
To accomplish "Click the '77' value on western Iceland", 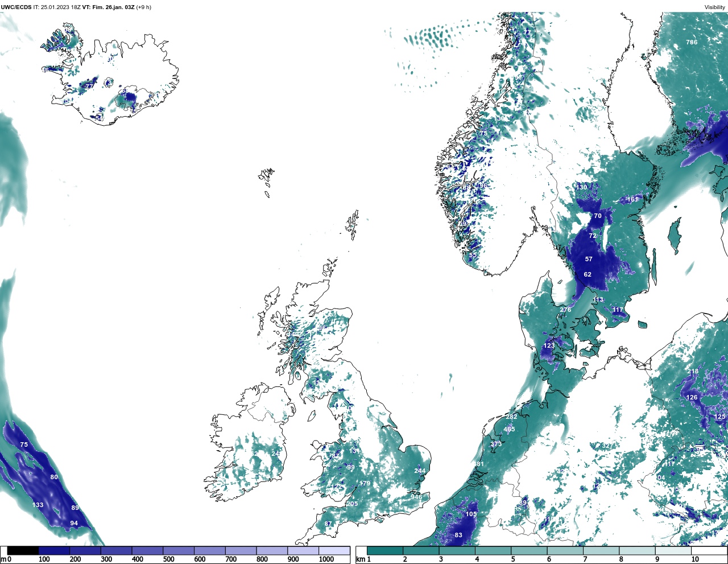I will 89,87.
